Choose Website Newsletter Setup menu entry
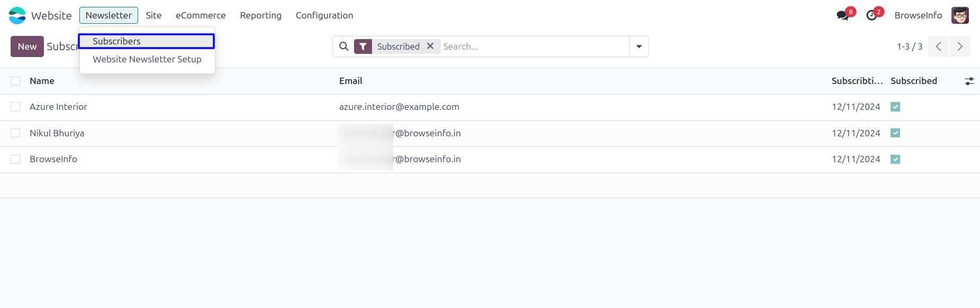Image resolution: width=980 pixels, height=308 pixels. [x=147, y=59]
